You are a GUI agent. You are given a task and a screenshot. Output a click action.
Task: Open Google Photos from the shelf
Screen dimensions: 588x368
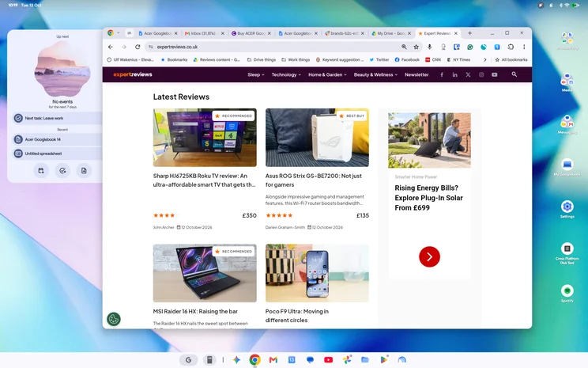point(347,360)
